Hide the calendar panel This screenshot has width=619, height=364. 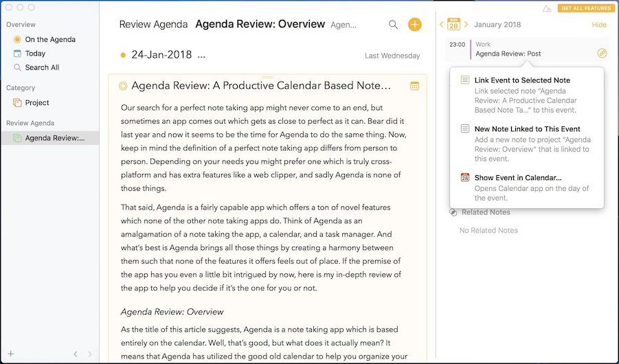tap(599, 25)
